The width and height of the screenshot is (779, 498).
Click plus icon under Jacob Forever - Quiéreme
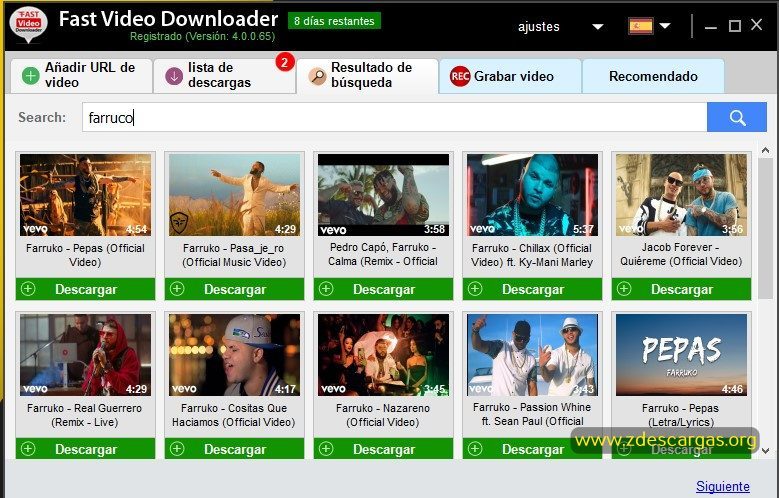pyautogui.click(x=624, y=288)
